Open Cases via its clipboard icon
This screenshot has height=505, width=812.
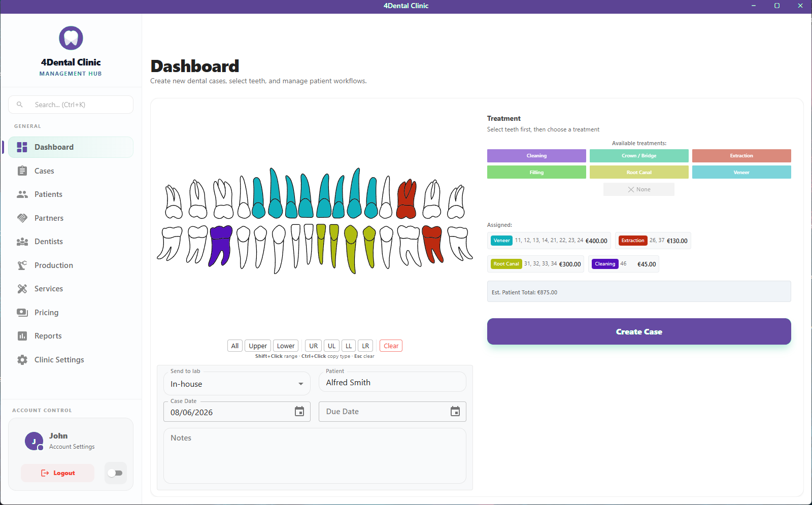[22, 171]
